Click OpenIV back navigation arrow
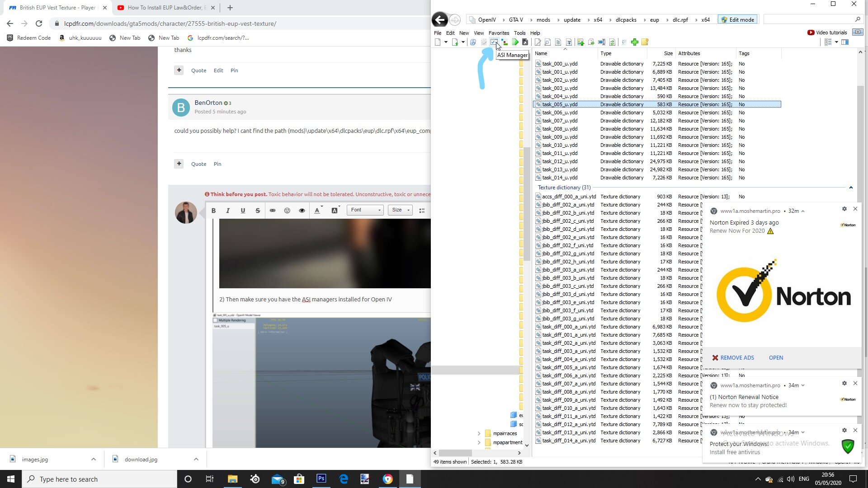 [439, 19]
